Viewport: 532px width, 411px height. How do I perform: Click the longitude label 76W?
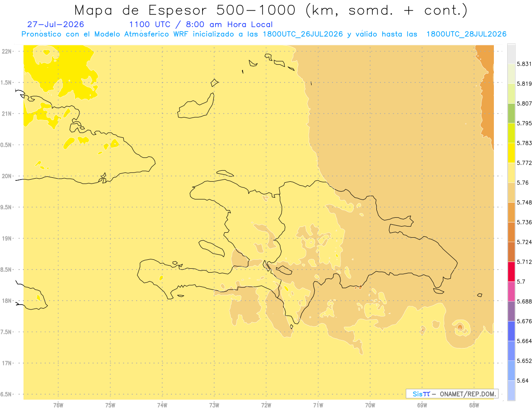[x=58, y=405]
